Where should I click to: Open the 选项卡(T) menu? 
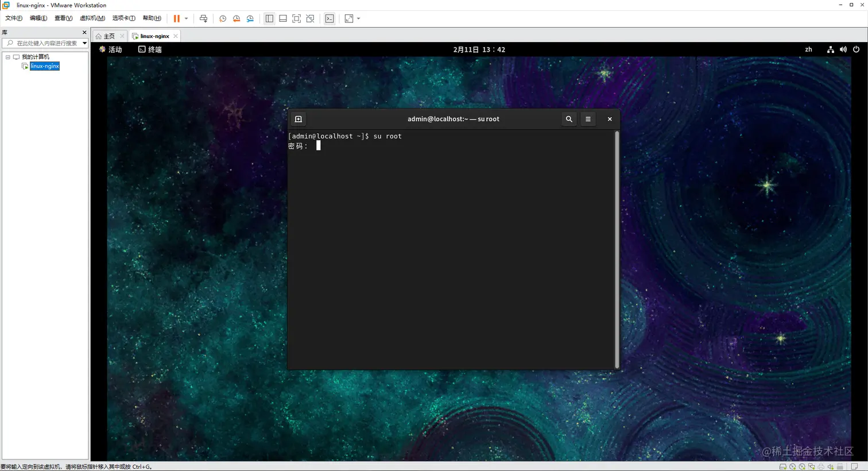point(123,18)
